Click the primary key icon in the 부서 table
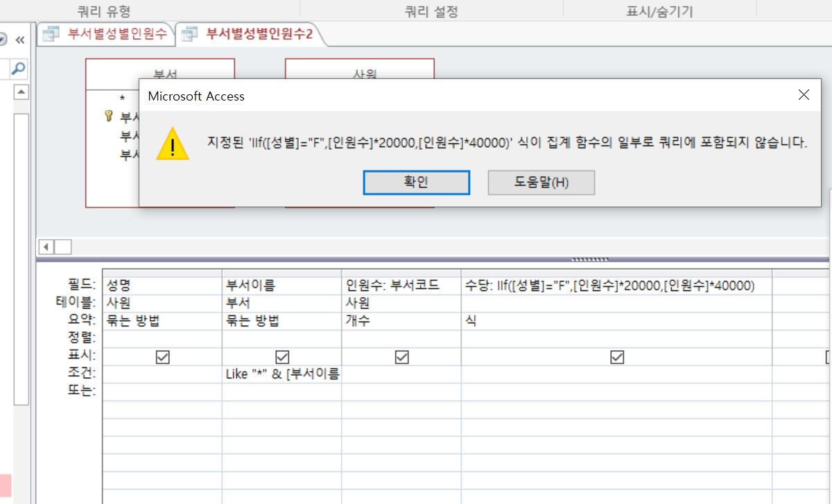 pos(108,116)
